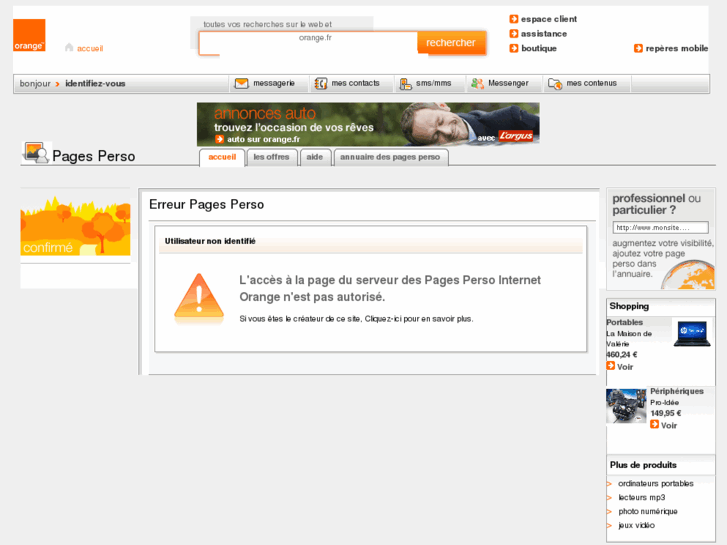Click the arrow icon next to boutique

click(514, 48)
